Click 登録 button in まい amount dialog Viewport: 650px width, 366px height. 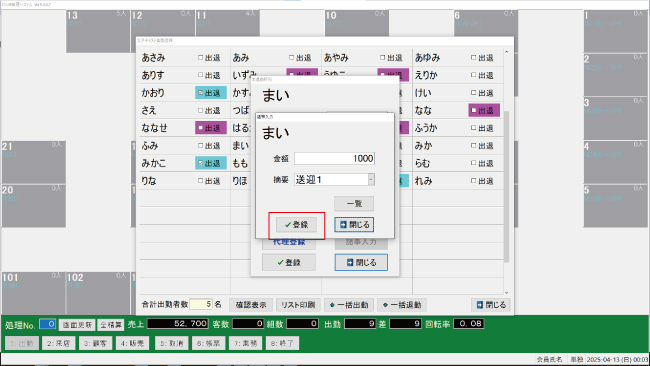(297, 225)
